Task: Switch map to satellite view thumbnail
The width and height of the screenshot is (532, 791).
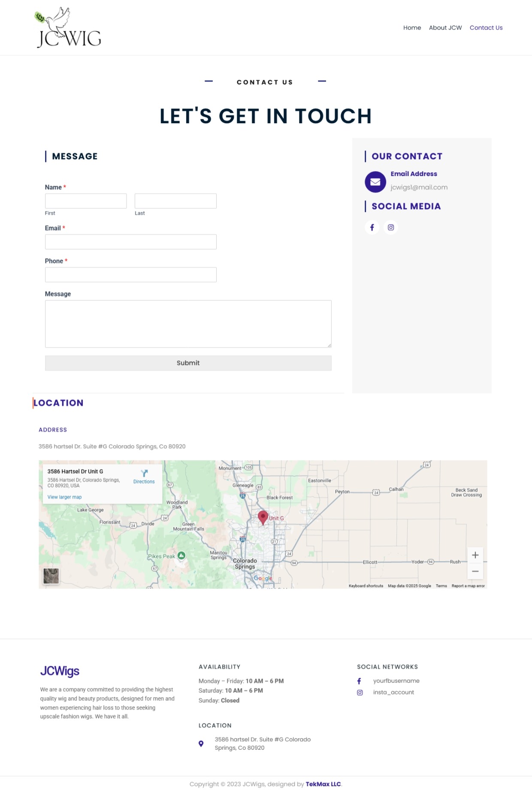Action: (x=51, y=576)
